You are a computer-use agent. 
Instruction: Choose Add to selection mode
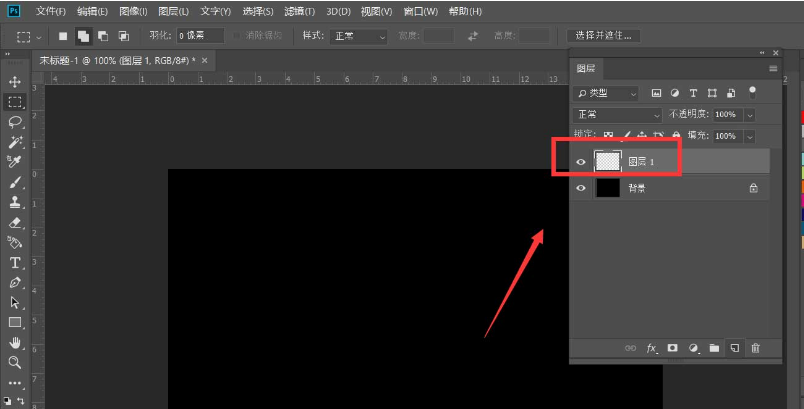click(x=83, y=36)
